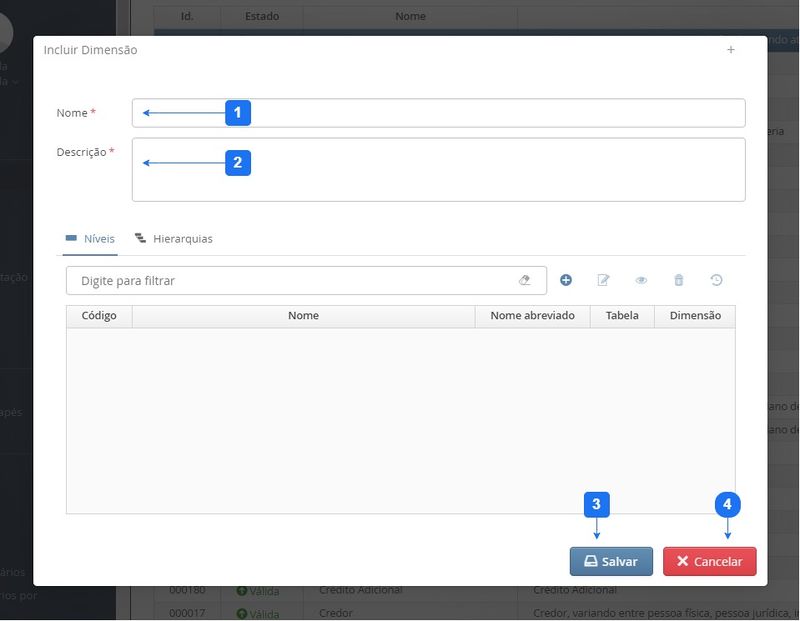This screenshot has height=621, width=800.
Task: Click the plus icon in dialog header
Action: (x=731, y=50)
